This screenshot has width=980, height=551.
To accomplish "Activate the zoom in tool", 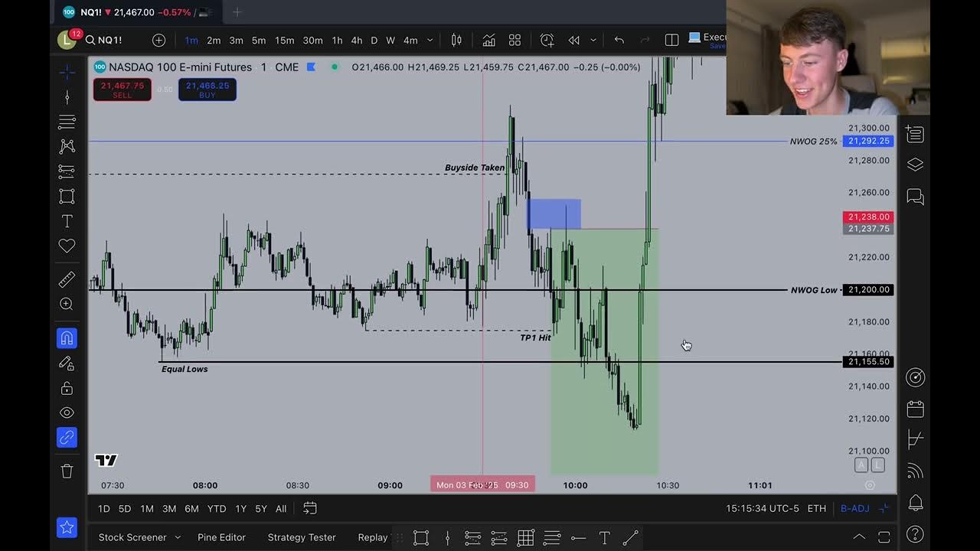I will point(67,305).
